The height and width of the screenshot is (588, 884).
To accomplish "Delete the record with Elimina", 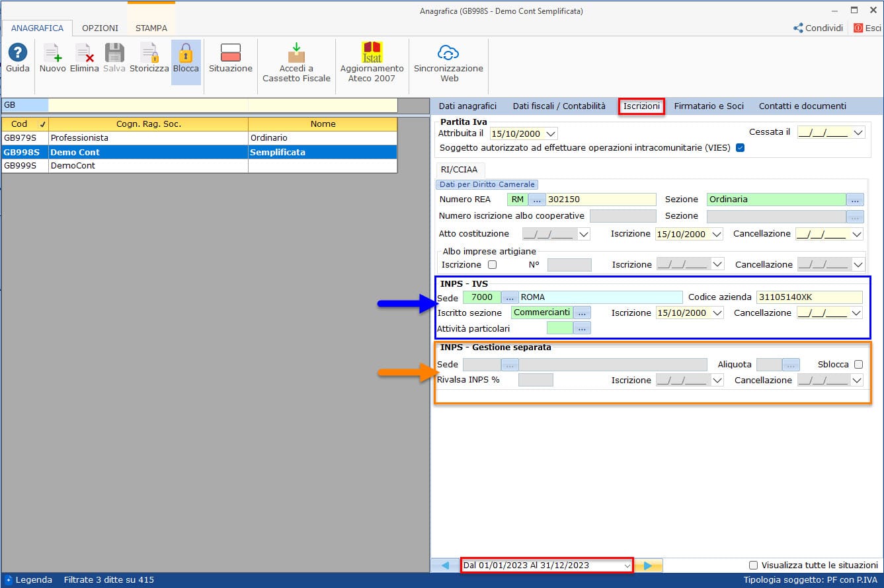I will 84,58.
